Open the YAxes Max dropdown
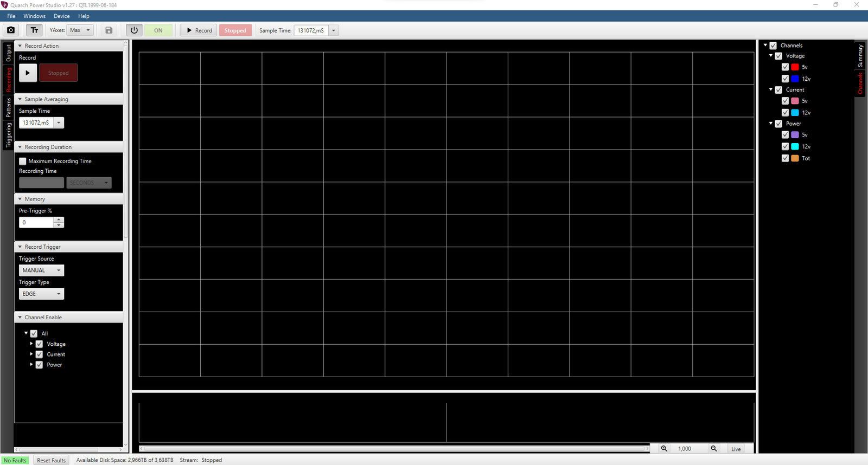The width and height of the screenshot is (868, 465). click(80, 30)
